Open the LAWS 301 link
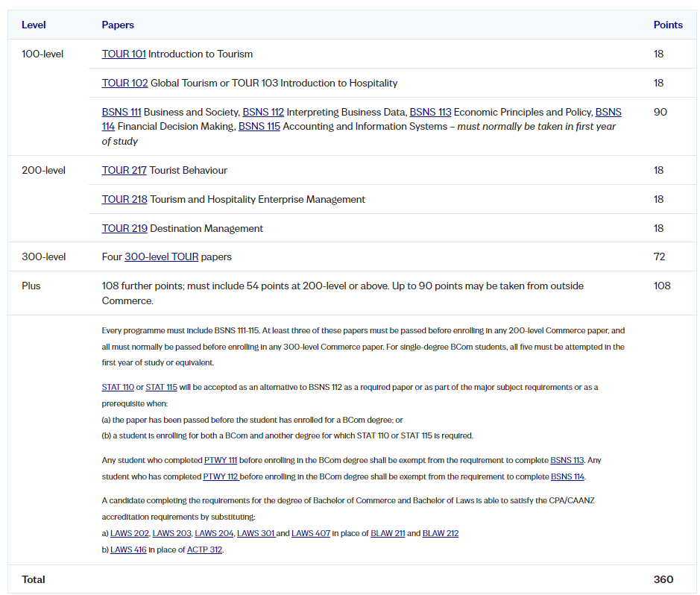The height and width of the screenshot is (595, 700). click(x=256, y=533)
